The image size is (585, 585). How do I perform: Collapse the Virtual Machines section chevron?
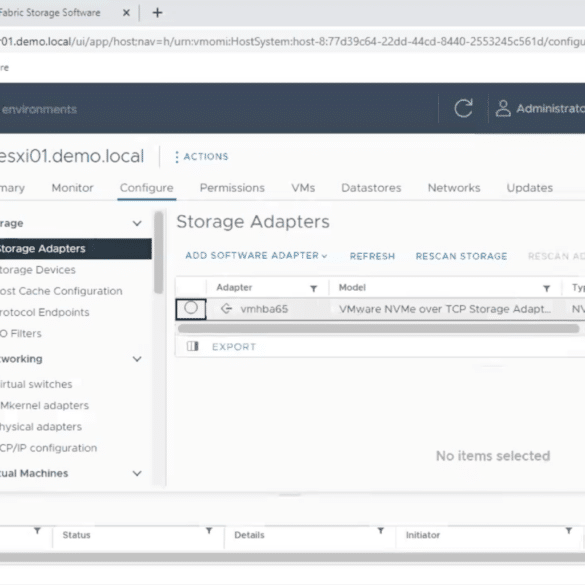137,473
